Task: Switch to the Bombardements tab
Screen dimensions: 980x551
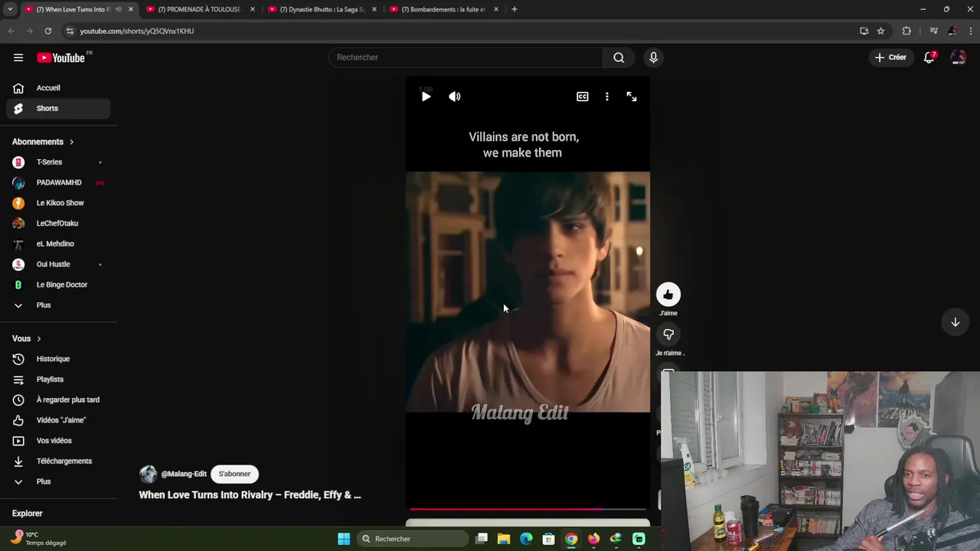Action: coord(444,9)
